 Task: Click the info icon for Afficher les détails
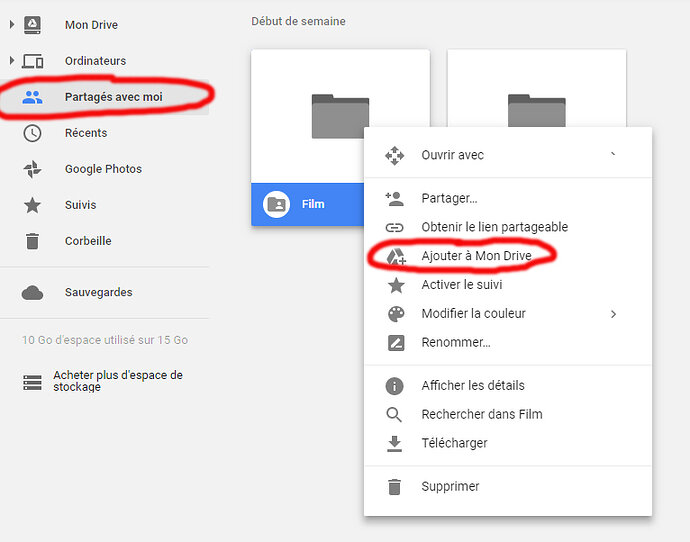(x=394, y=386)
